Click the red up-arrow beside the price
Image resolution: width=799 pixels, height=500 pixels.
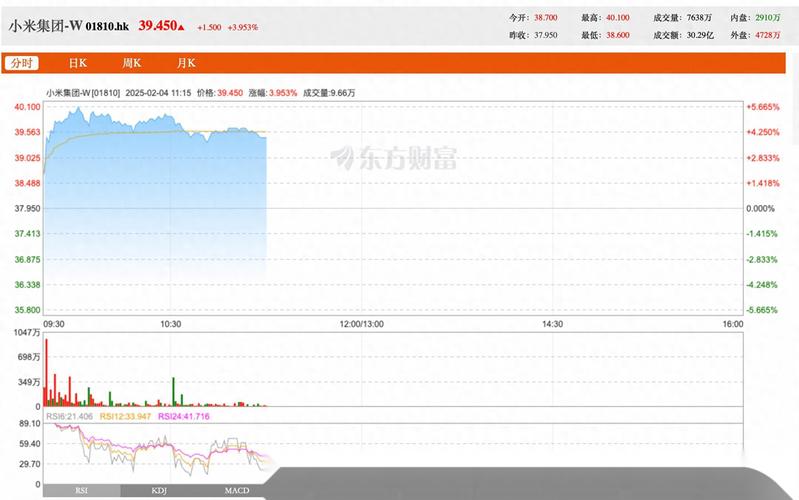pyautogui.click(x=180, y=27)
